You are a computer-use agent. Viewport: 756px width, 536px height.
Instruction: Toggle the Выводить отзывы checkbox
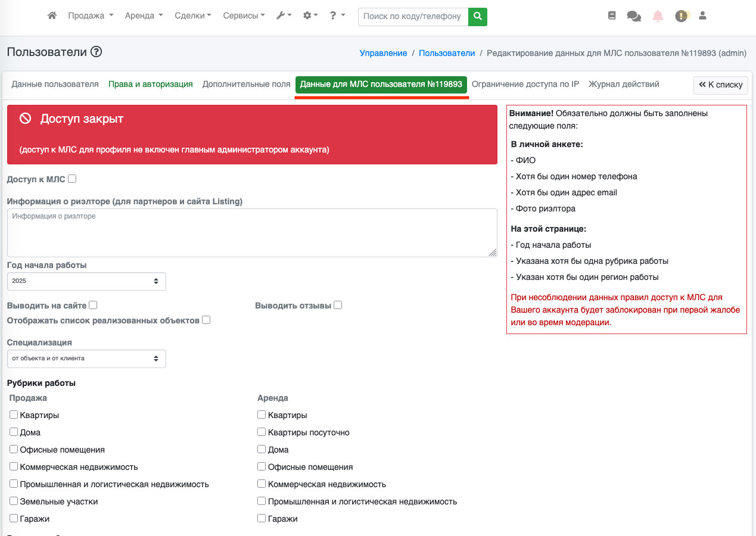338,306
